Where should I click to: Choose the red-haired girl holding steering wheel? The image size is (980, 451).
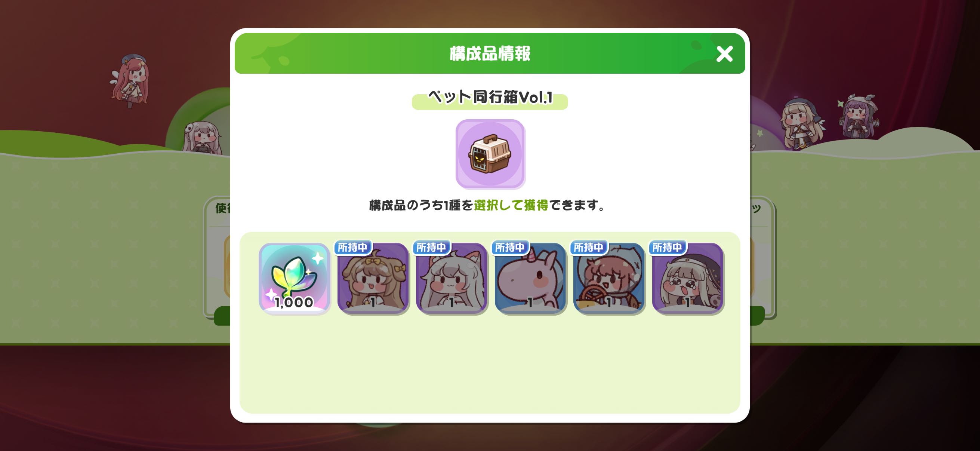609,278
